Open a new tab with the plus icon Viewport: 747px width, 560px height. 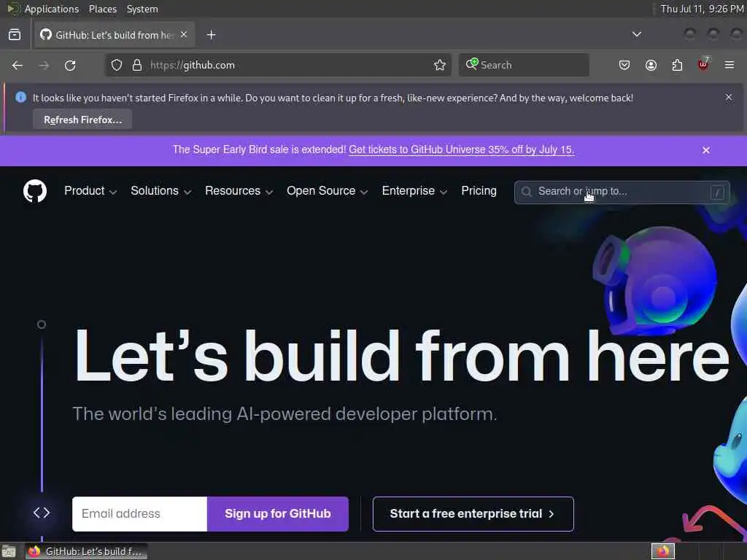point(211,35)
